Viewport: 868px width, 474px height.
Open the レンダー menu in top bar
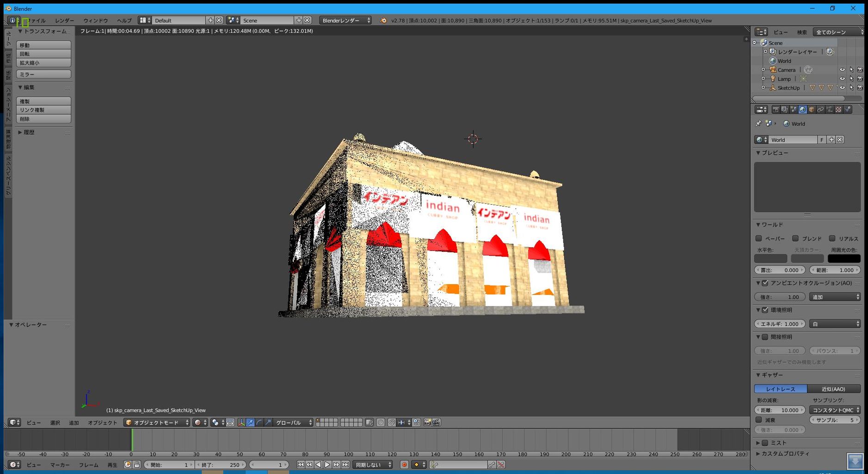pos(64,20)
